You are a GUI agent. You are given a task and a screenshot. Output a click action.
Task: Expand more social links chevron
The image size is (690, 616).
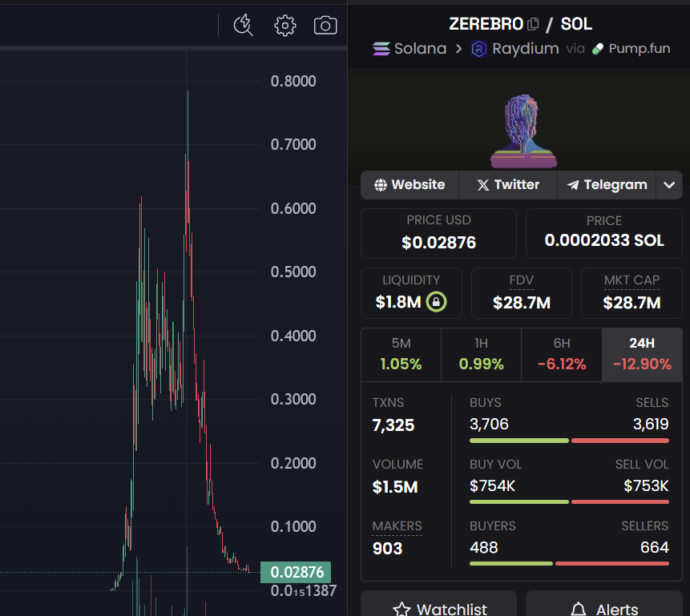[669, 185]
